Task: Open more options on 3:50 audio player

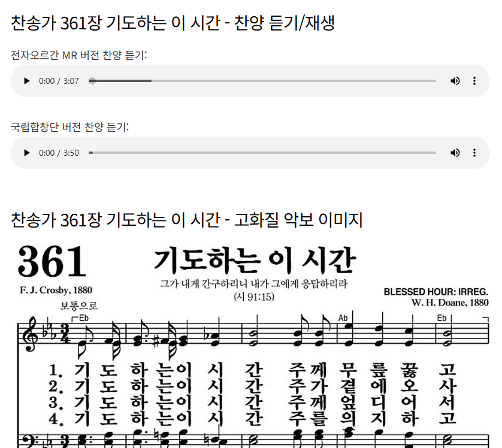Action: click(x=474, y=153)
